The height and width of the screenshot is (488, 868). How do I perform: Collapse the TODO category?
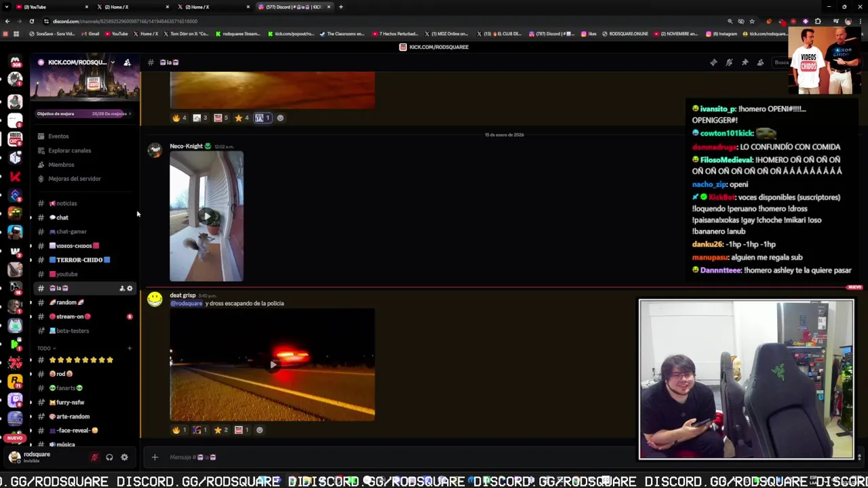(x=45, y=348)
